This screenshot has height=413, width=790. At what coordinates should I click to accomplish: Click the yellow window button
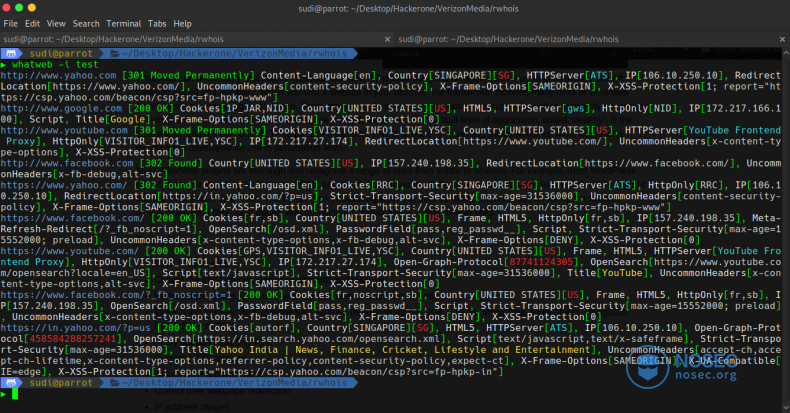click(x=32, y=8)
